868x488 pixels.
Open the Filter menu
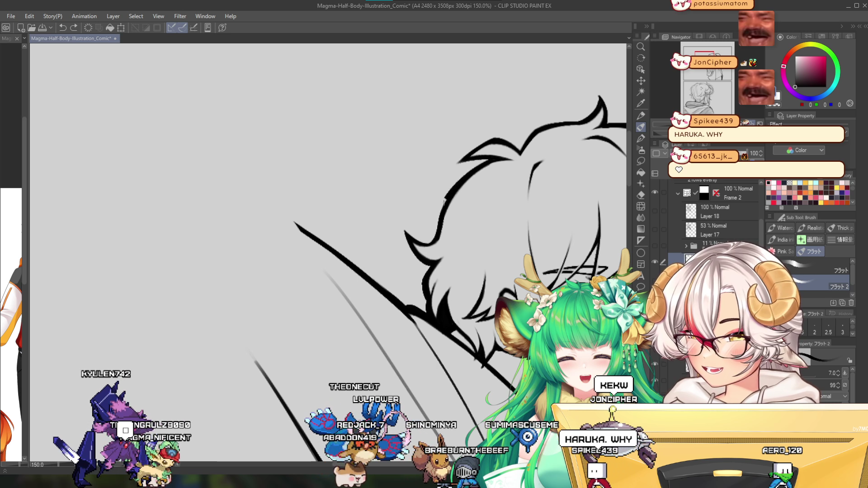tap(180, 16)
